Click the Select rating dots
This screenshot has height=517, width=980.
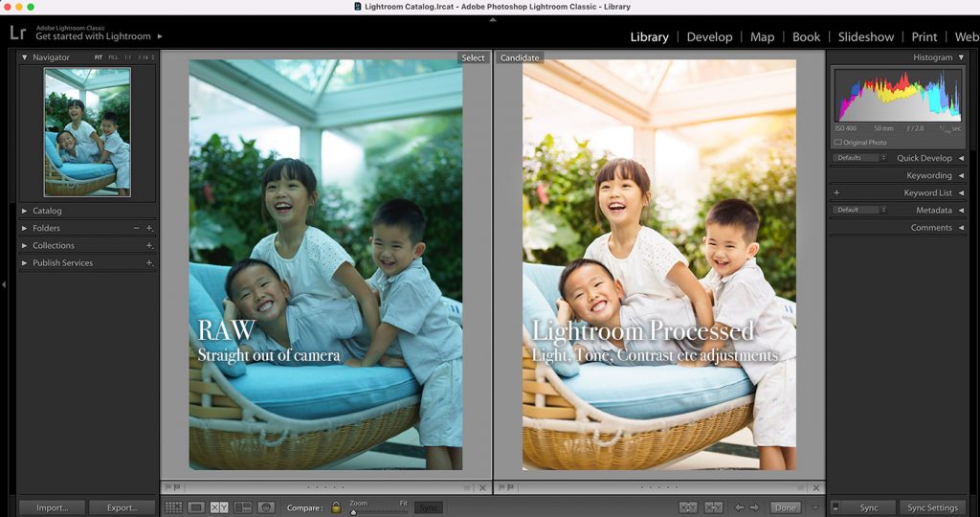click(x=325, y=487)
